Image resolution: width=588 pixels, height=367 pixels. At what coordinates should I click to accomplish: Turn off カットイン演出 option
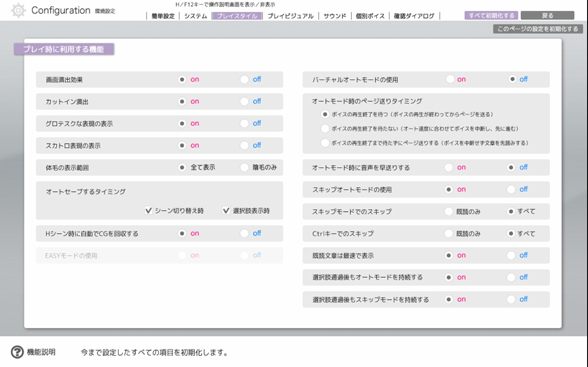[244, 102]
